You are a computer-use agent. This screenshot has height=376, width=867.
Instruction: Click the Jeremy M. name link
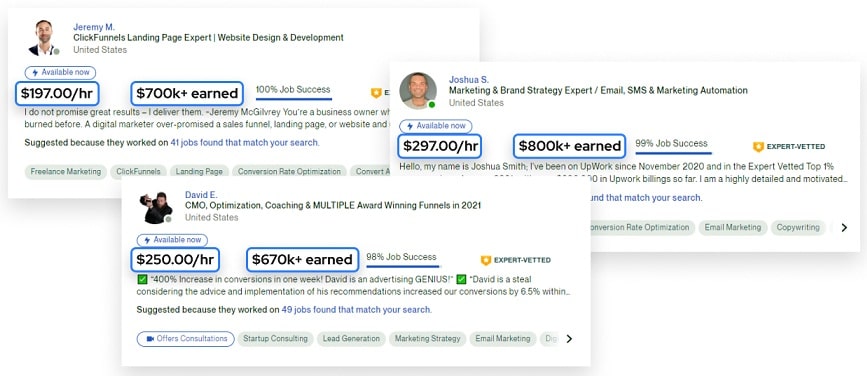[94, 27]
